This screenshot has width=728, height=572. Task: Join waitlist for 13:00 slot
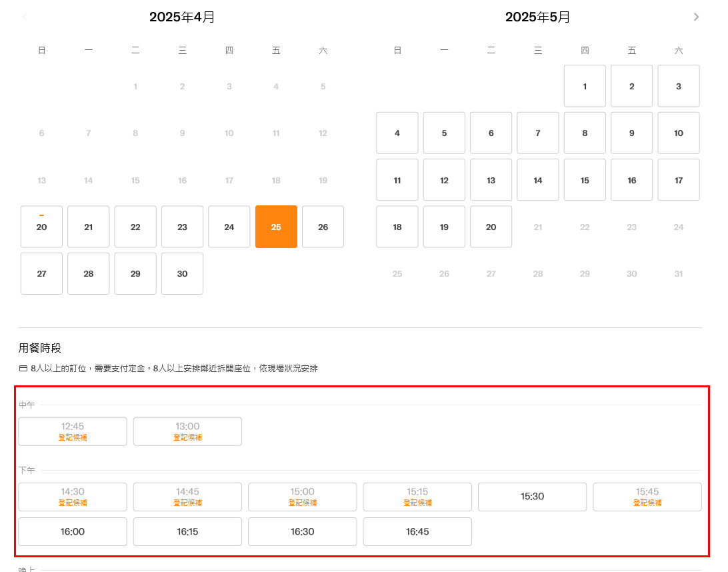pos(187,431)
